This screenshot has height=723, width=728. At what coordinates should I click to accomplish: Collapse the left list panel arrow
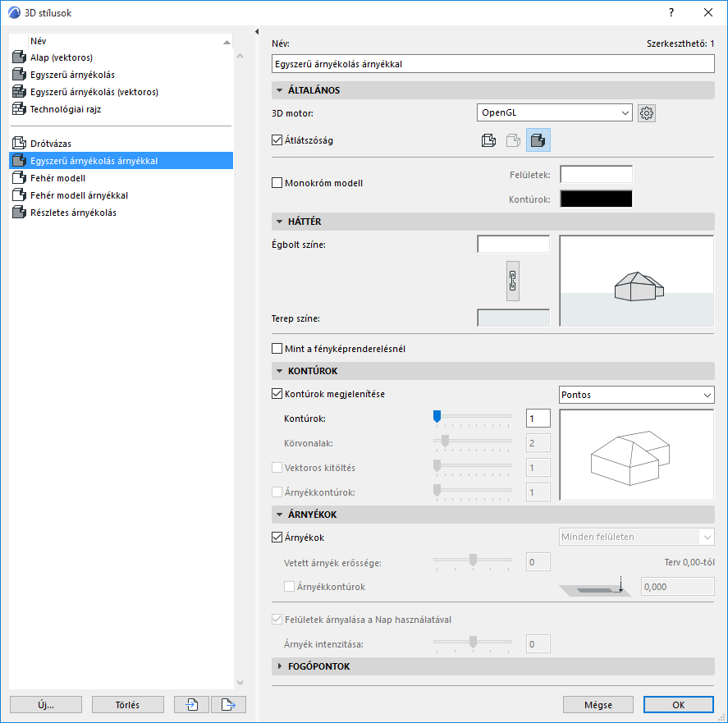pos(257,31)
